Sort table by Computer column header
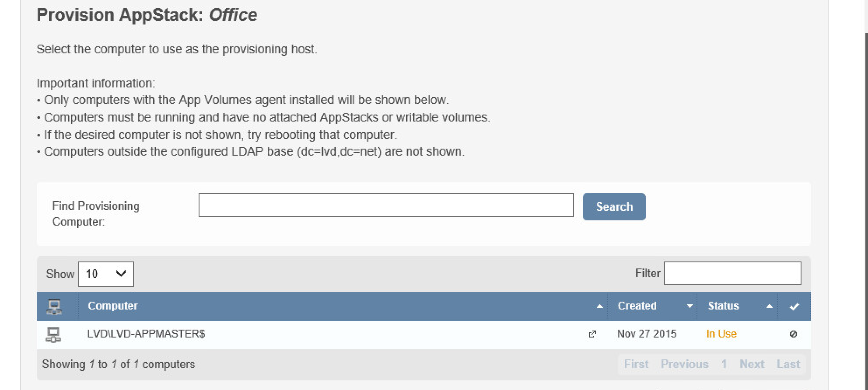 [113, 306]
